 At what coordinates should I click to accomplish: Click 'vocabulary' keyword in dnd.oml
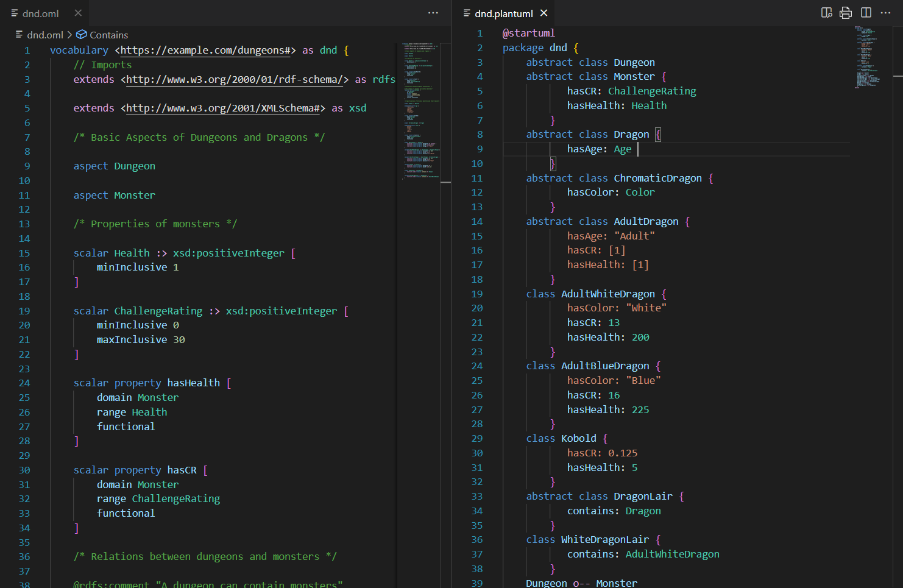[79, 50]
